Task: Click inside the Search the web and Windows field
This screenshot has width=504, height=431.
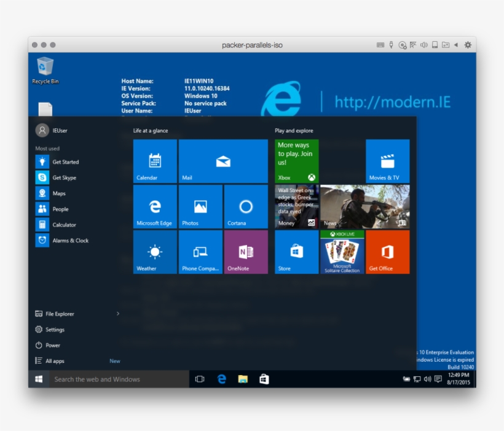Action: [111, 379]
